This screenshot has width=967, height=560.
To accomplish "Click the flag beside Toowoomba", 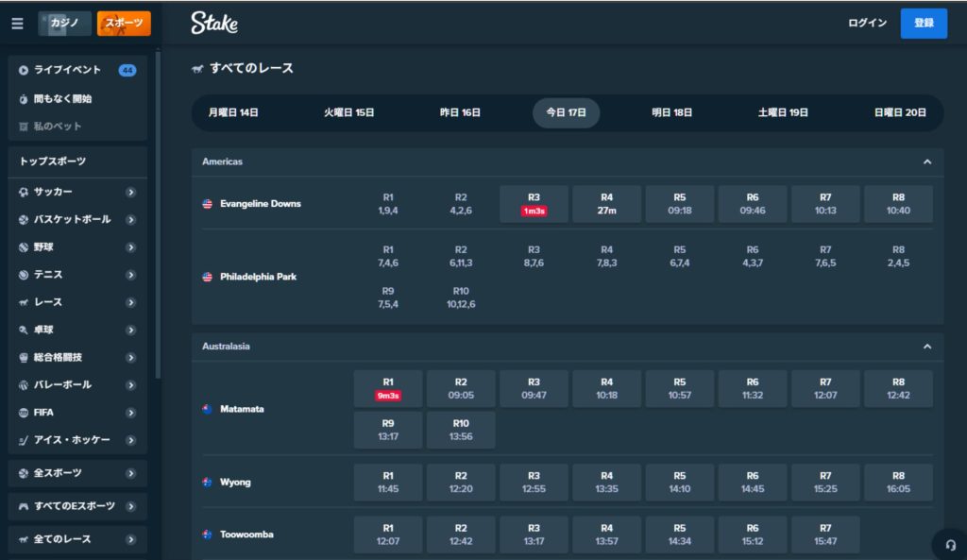I will click(207, 535).
